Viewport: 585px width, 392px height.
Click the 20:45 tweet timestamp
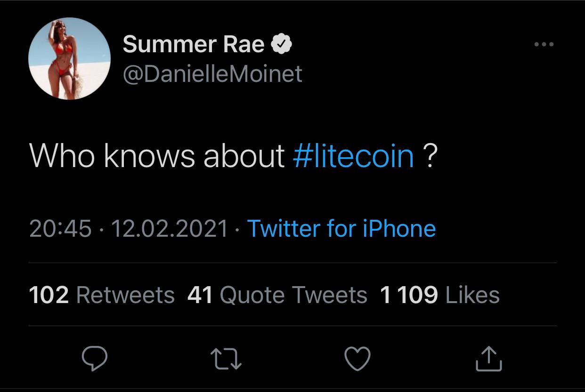60,229
